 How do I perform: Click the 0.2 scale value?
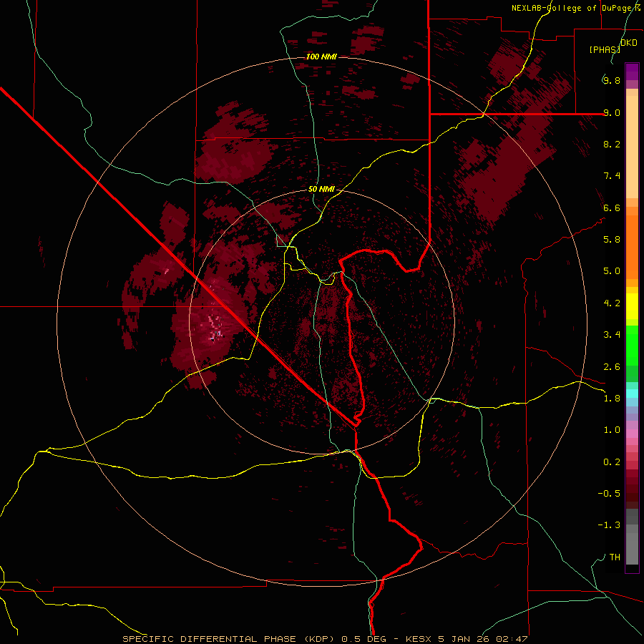(612, 462)
